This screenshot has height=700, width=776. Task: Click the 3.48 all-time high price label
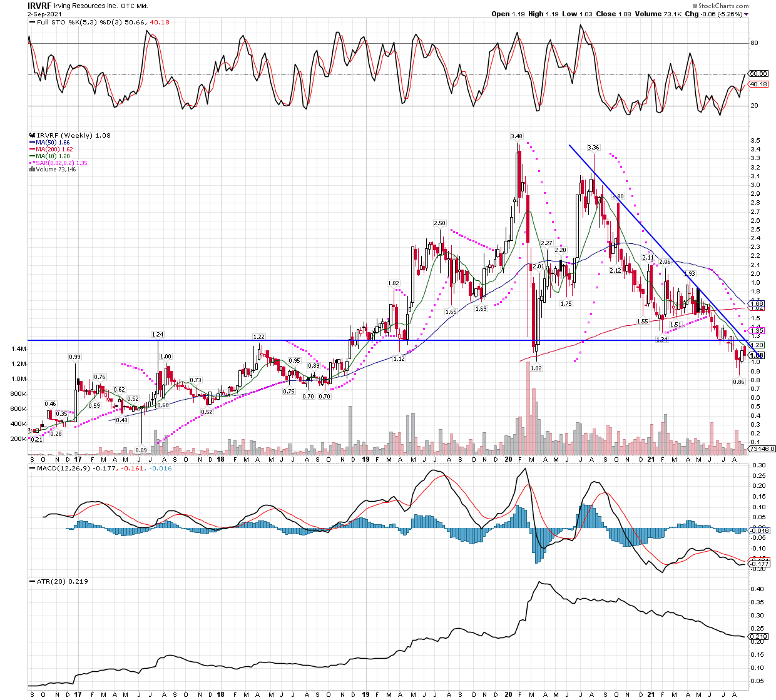516,136
